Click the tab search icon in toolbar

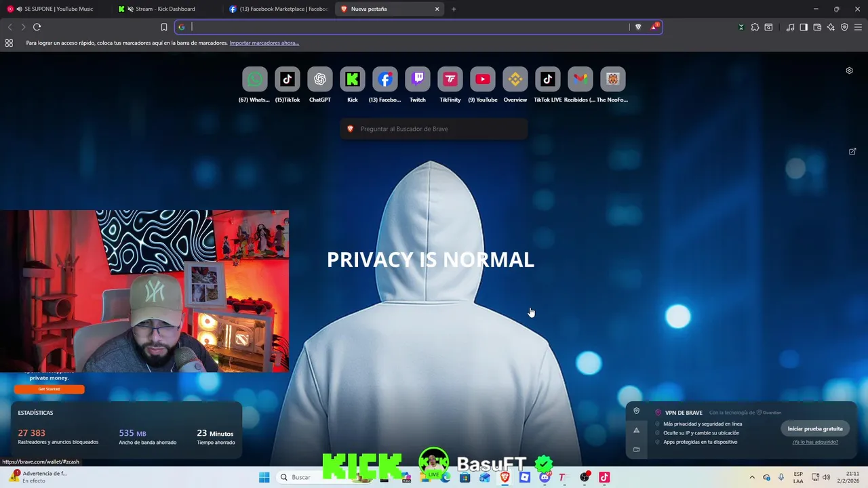pos(768,27)
